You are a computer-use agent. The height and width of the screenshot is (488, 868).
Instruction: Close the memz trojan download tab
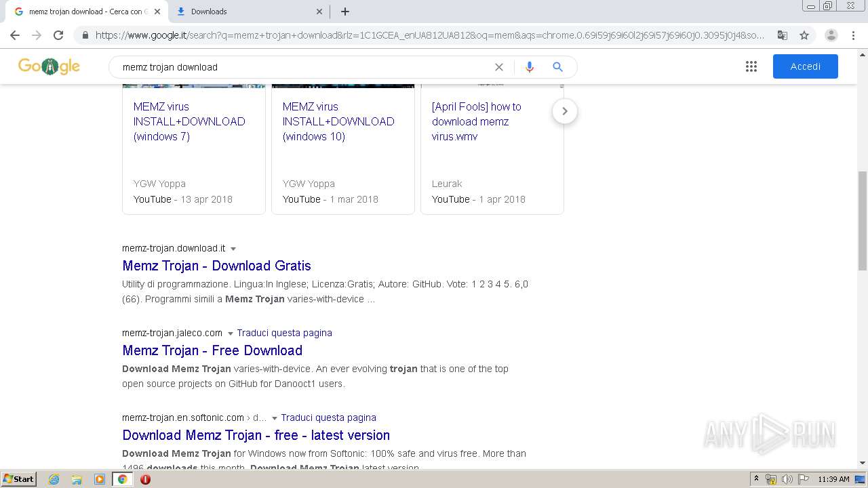point(157,12)
